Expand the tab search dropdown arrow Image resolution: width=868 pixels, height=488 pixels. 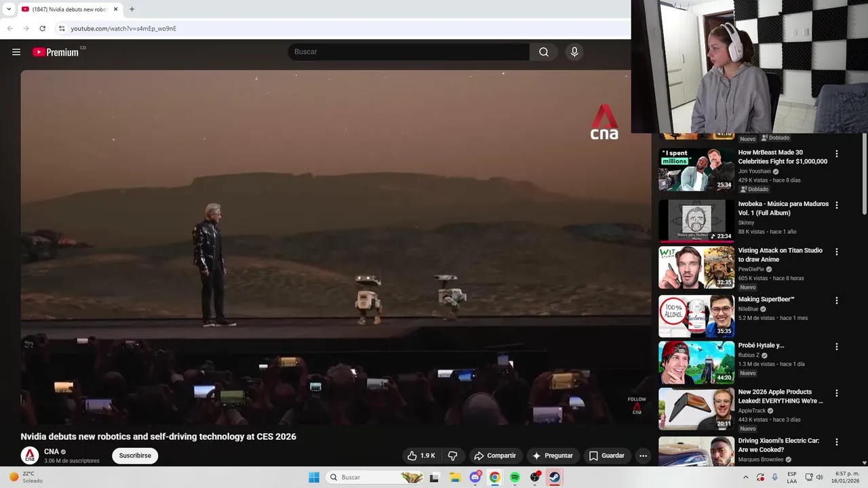coord(9,9)
